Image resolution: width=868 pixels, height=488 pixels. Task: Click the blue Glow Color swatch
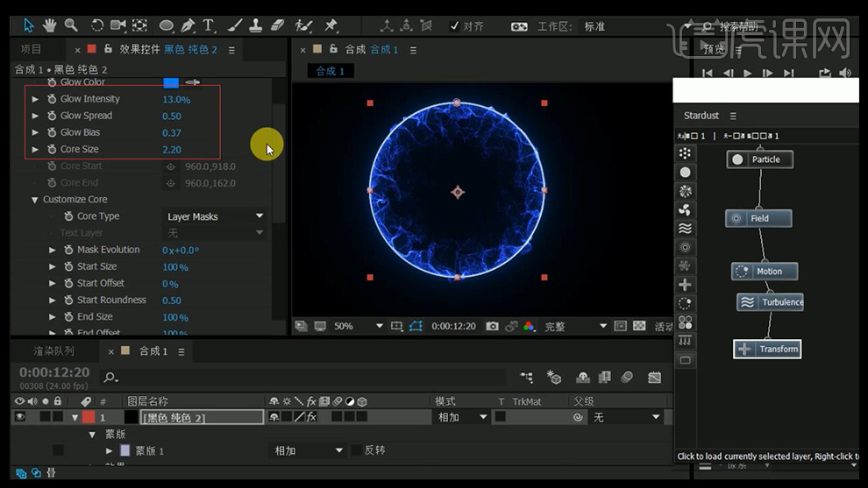171,82
